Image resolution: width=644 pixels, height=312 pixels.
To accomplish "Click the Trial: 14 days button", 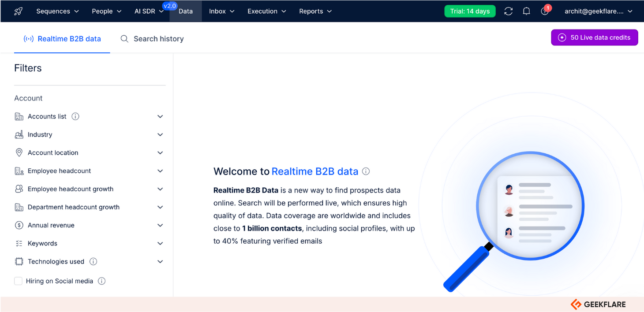I will (470, 11).
